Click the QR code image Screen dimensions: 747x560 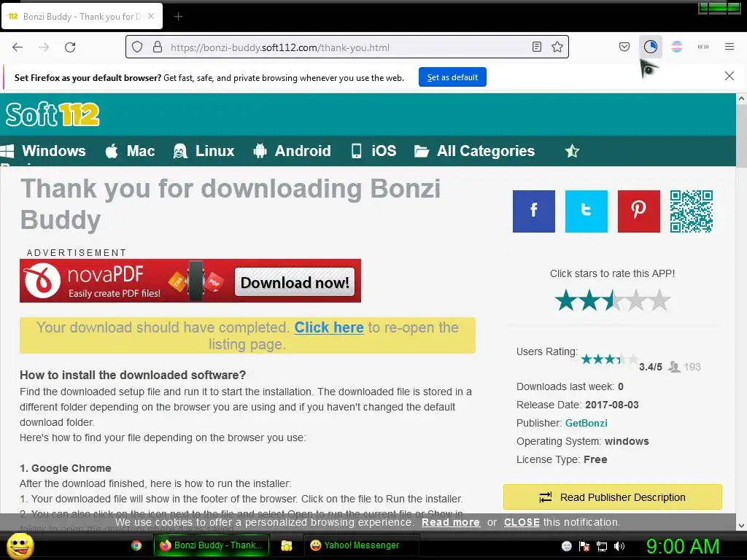pyautogui.click(x=692, y=211)
